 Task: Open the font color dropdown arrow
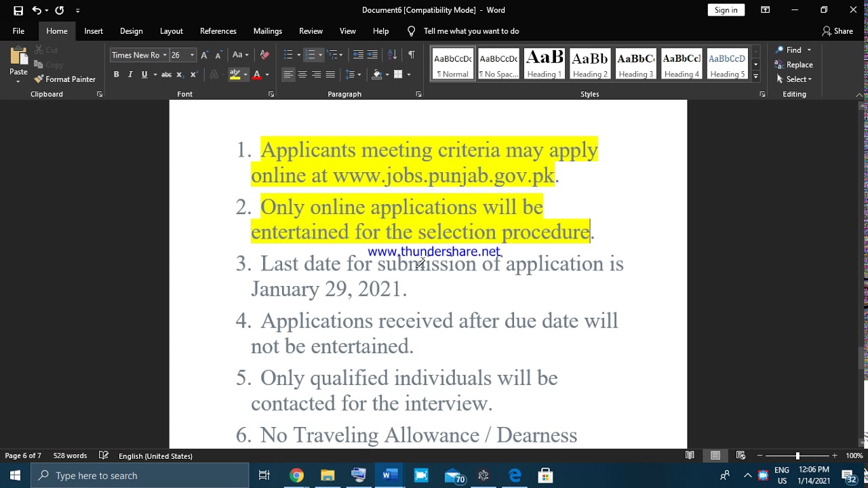tap(267, 75)
